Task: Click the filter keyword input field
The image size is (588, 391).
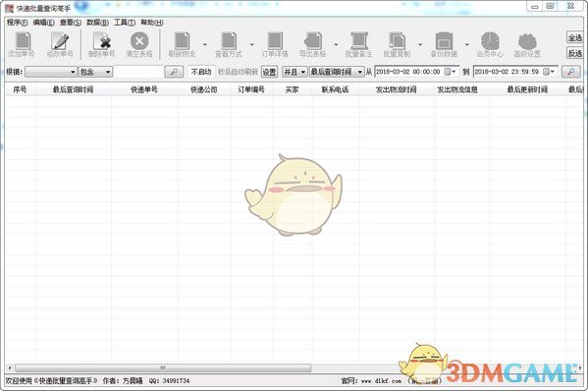Action: click(x=138, y=72)
